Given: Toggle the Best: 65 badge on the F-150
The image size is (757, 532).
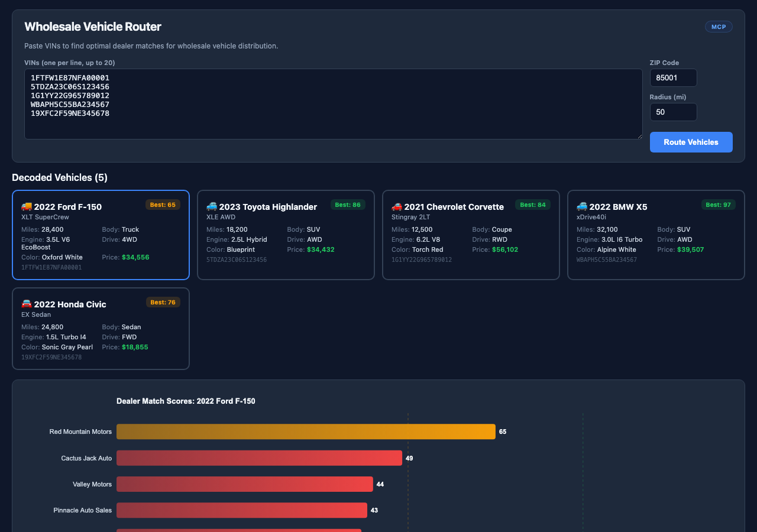Looking at the screenshot, I should pyautogui.click(x=163, y=204).
